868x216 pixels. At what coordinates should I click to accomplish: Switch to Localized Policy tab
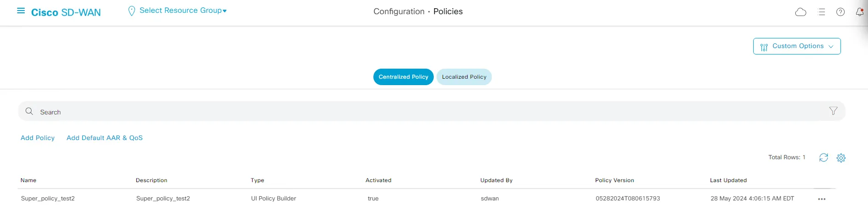click(x=464, y=77)
